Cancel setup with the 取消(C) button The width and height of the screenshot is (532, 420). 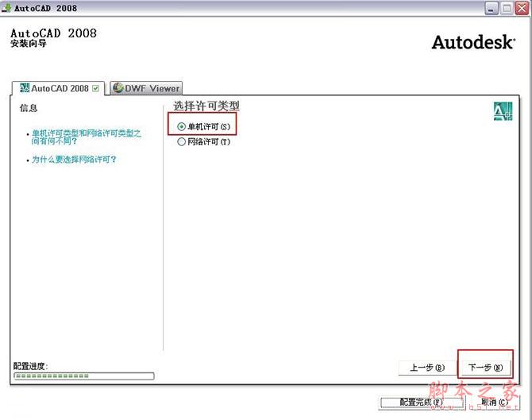(494, 403)
